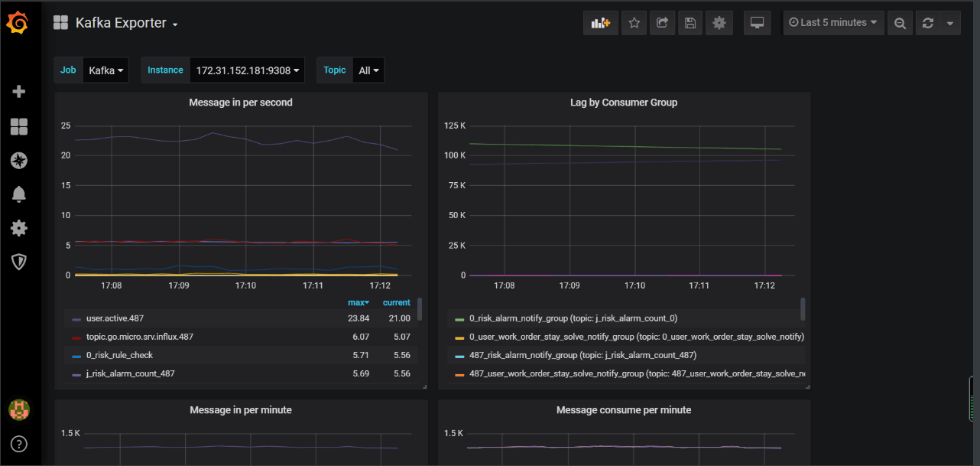Toggle 0_risk_rule_check series in legend

pyautogui.click(x=120, y=355)
